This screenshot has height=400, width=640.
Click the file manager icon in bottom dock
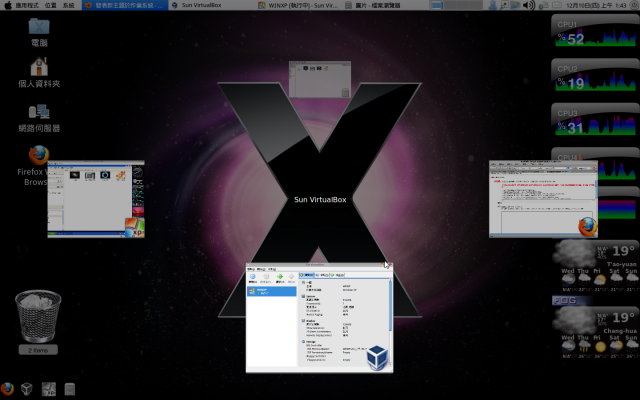pyautogui.click(x=70, y=389)
